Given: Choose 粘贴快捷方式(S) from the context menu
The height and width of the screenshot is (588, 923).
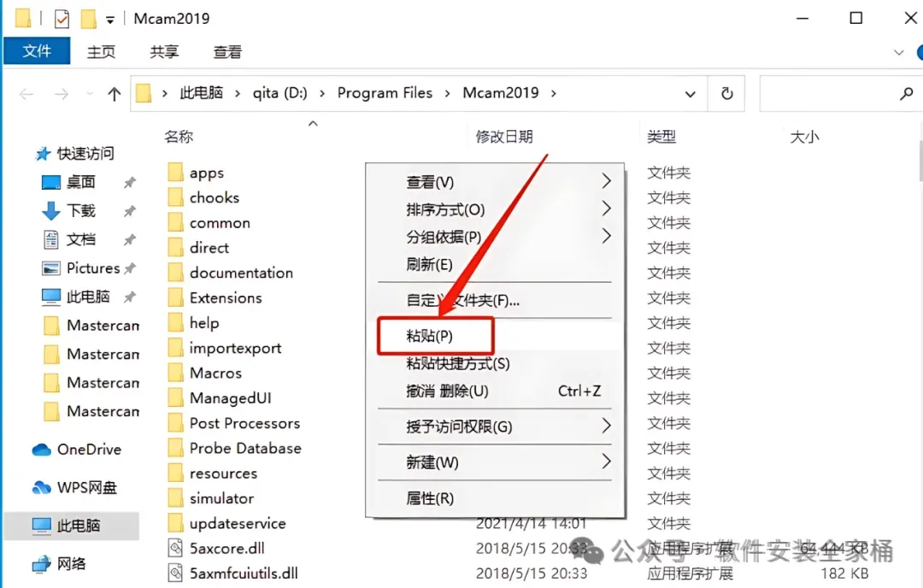Looking at the screenshot, I should 495,364.
